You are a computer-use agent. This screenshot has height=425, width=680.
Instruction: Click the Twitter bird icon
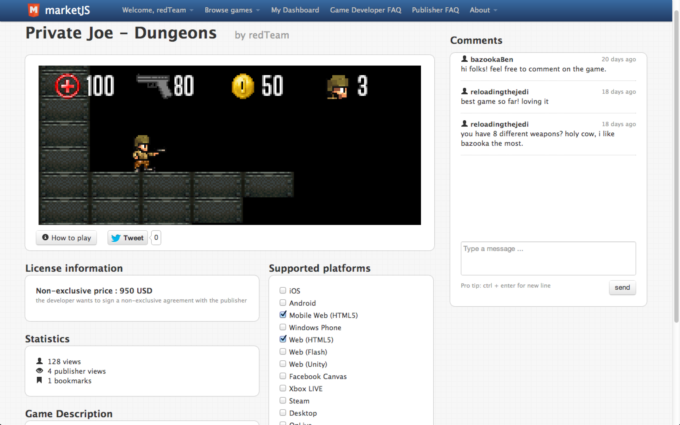116,238
